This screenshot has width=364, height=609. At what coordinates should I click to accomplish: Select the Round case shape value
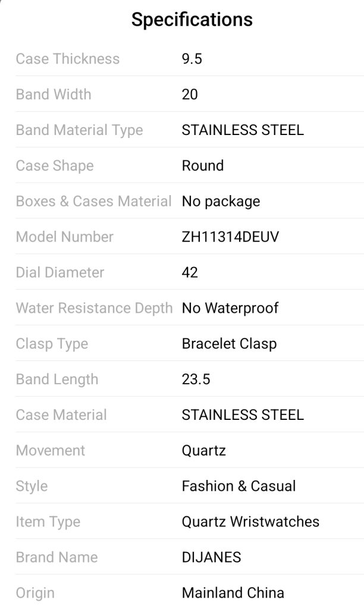click(203, 166)
